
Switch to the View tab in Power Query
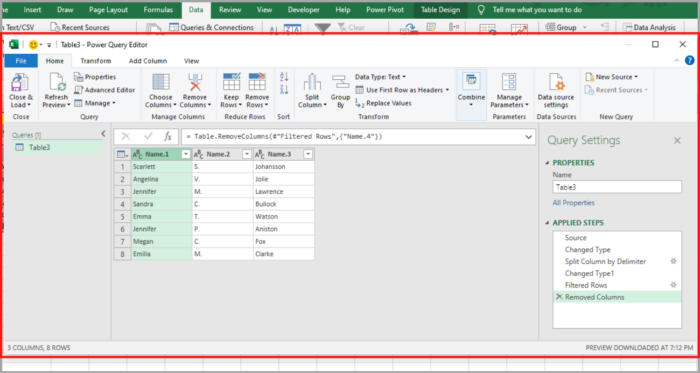[x=192, y=61]
